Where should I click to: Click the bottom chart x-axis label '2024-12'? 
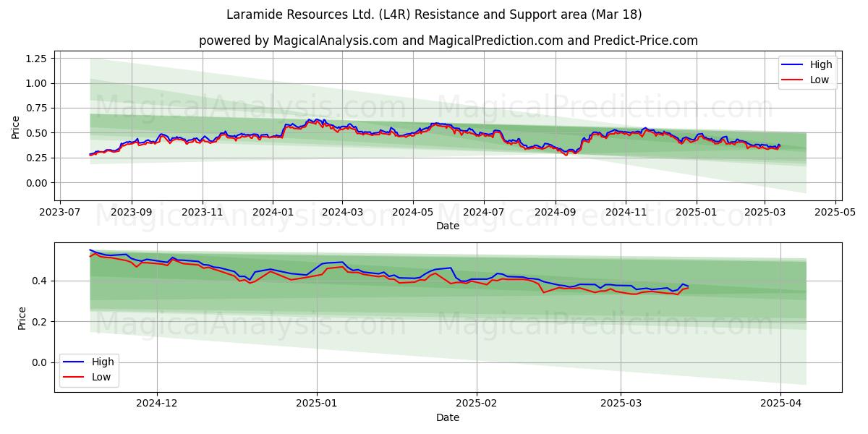157,404
